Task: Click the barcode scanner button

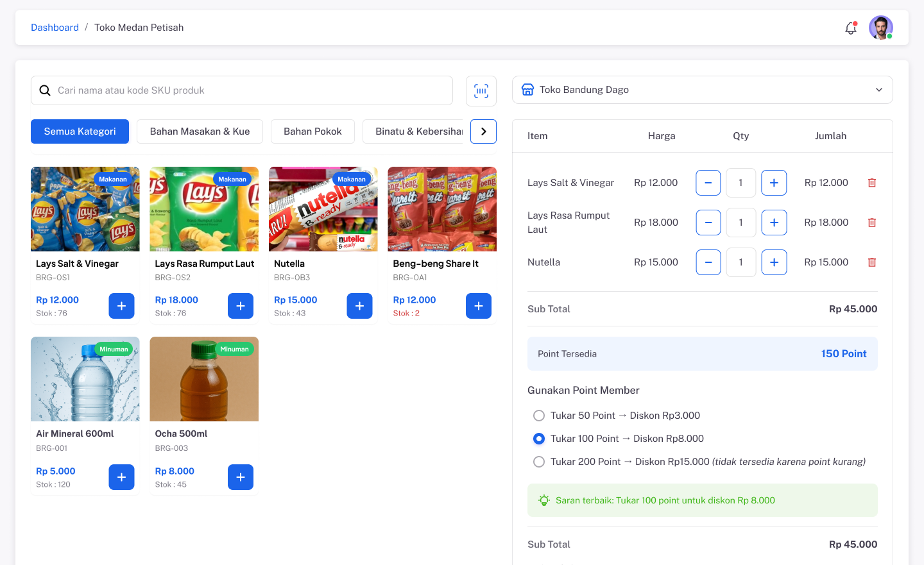Action: click(x=481, y=90)
